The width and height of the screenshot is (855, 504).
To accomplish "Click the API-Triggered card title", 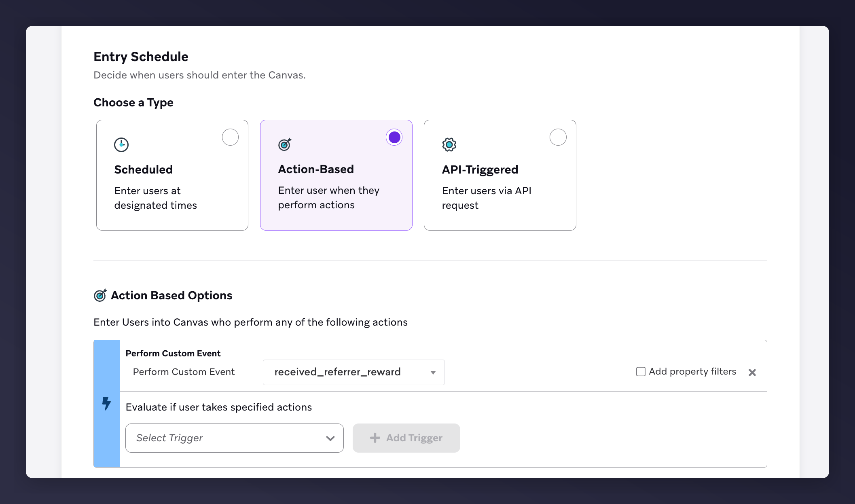I will click(x=480, y=169).
